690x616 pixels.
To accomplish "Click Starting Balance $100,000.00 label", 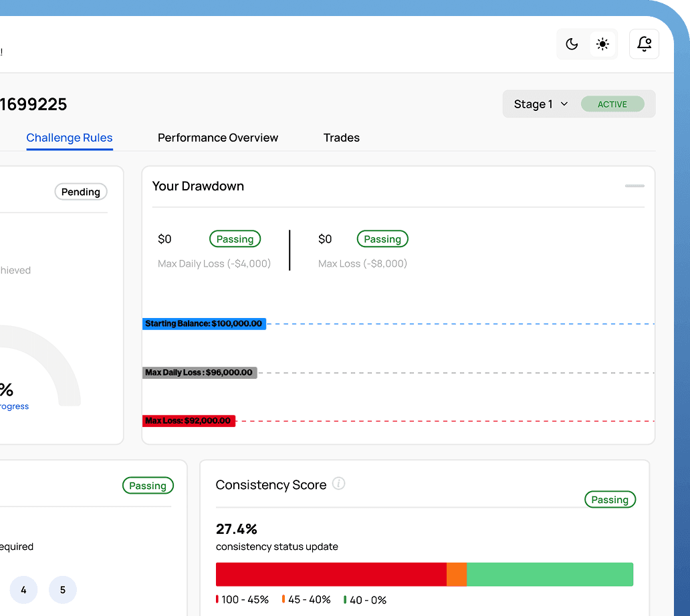I will (x=204, y=324).
